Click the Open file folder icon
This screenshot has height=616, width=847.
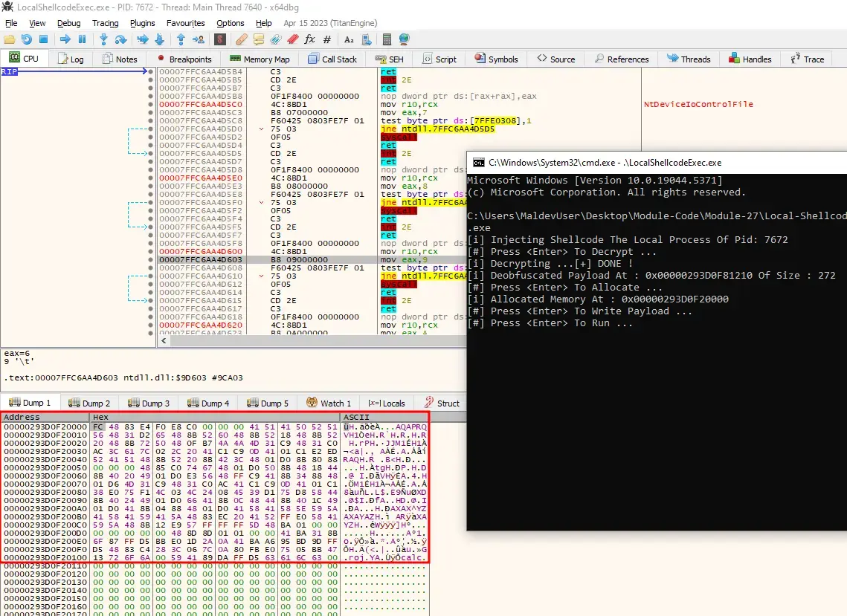tap(9, 39)
